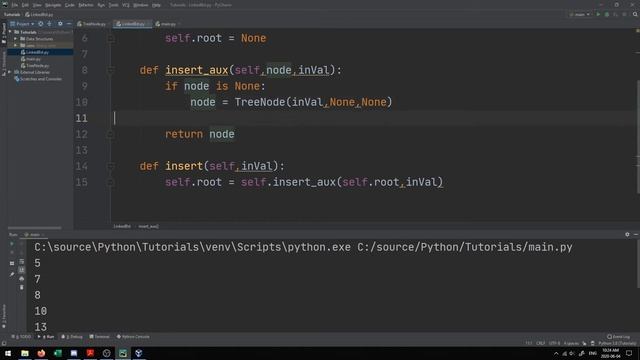
Task: Open Search Everywhere magnifier icon
Action: click(635, 15)
